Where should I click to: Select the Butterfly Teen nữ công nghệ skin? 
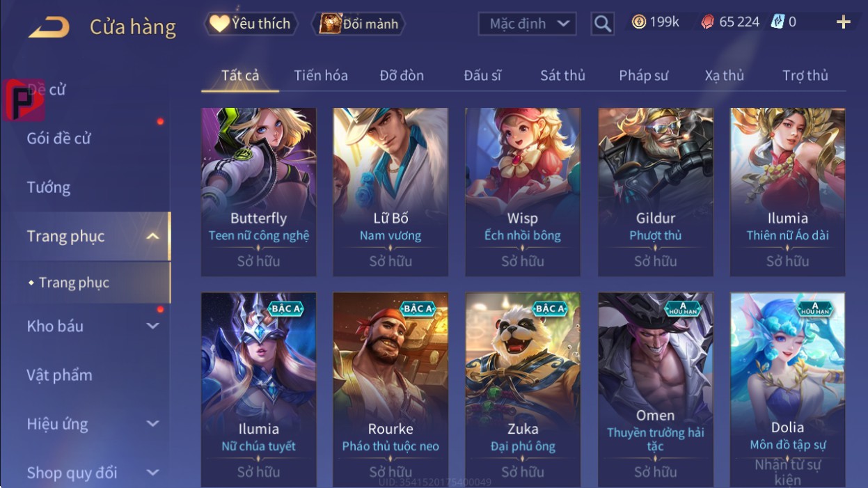click(x=259, y=192)
